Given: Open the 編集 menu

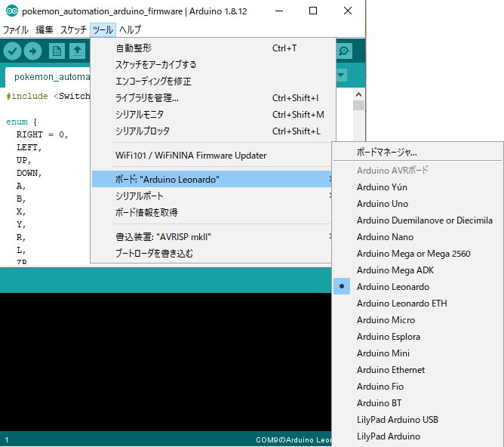Looking at the screenshot, I should click(x=45, y=30).
